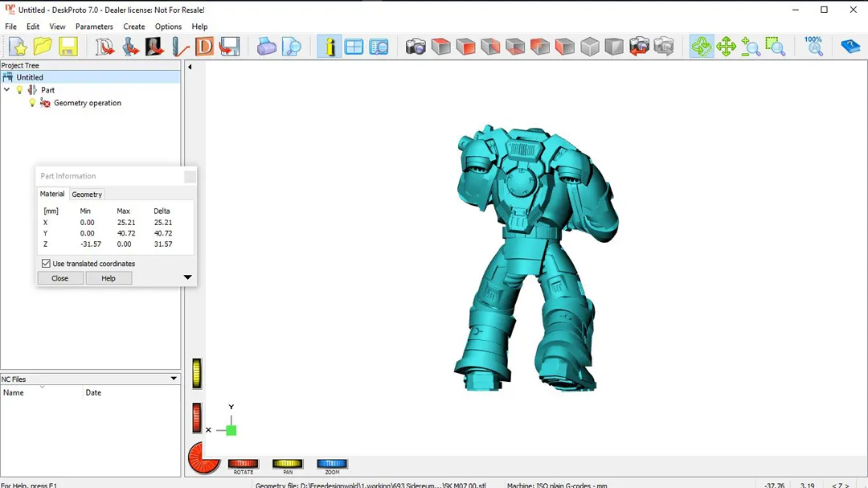This screenshot has width=868, height=488.
Task: Collapse left panel with small arrow
Action: tap(190, 67)
